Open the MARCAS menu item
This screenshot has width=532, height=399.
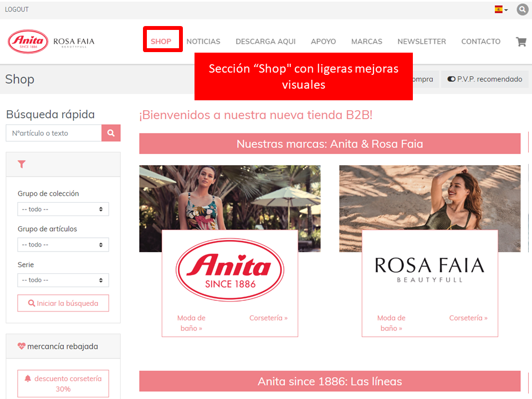tap(366, 42)
